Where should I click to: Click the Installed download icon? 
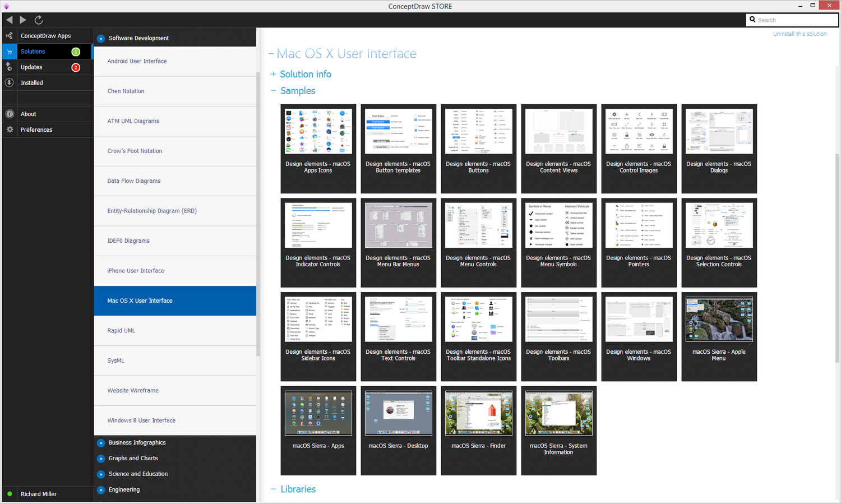tap(10, 82)
